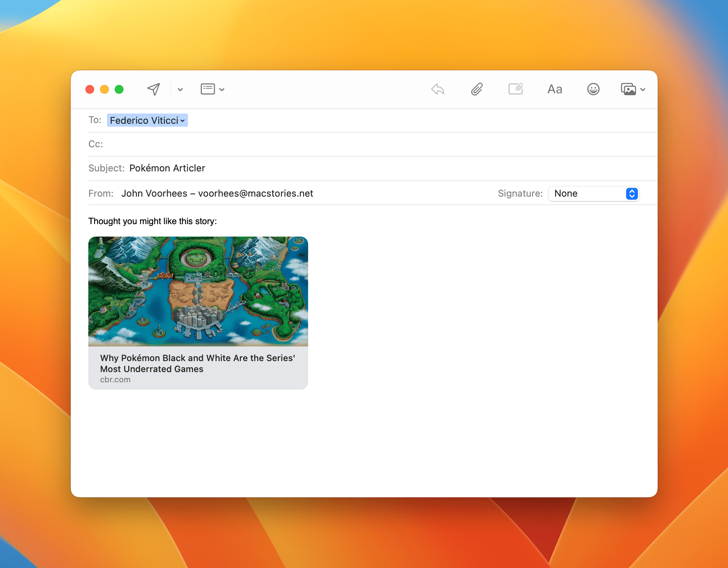Click the Pokémon map link preview image

198,291
